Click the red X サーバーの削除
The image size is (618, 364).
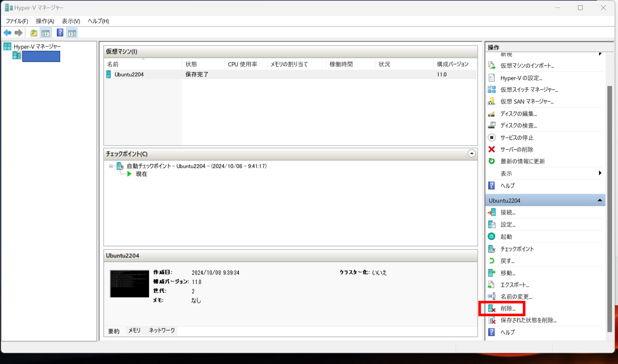[x=492, y=149]
